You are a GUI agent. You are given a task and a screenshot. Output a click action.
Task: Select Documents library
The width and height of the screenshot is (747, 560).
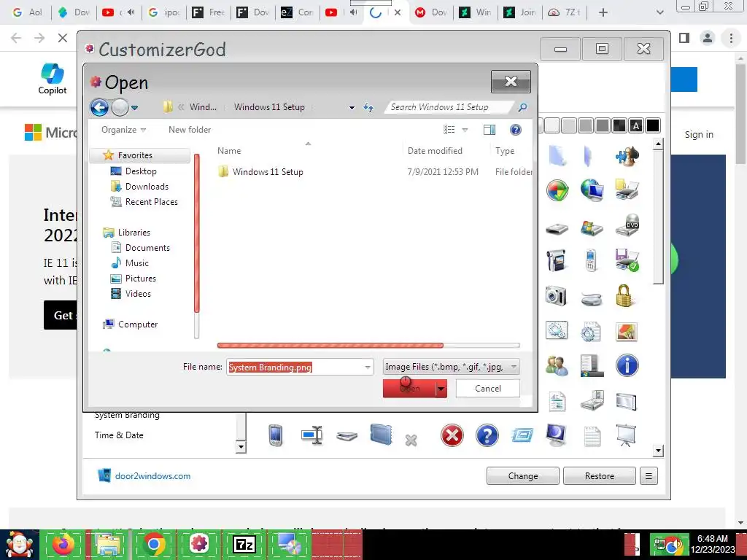tap(147, 248)
